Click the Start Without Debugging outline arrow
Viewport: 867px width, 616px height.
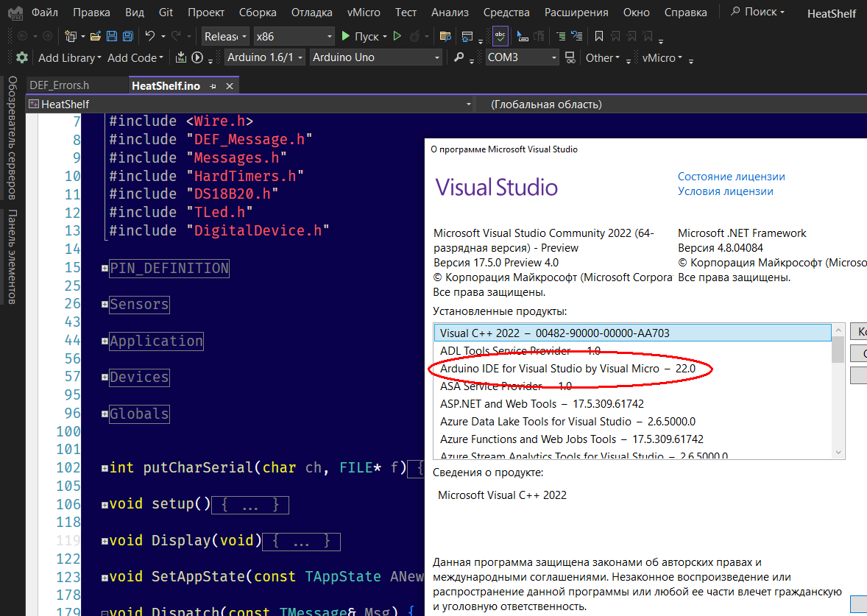(x=397, y=37)
